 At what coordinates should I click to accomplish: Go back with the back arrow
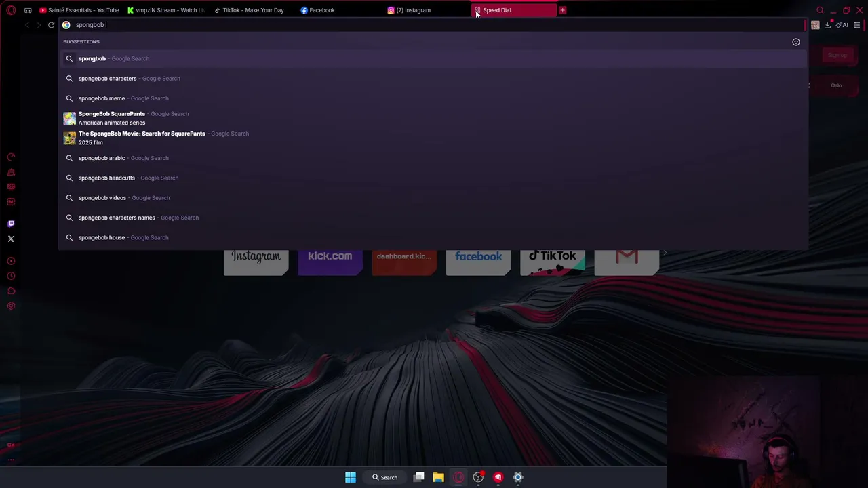[26, 25]
